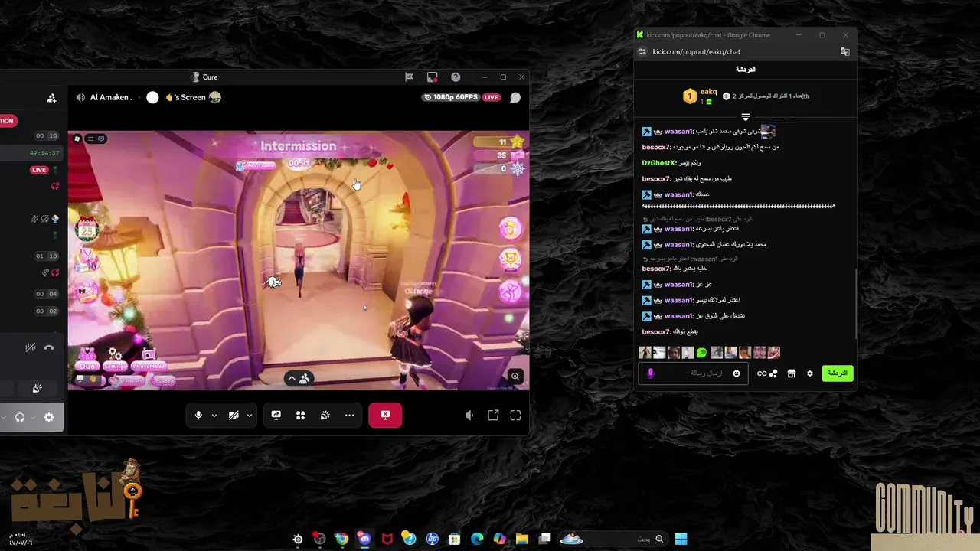Image resolution: width=980 pixels, height=551 pixels.
Task: Open the soundboard from call controls
Action: tap(325, 415)
